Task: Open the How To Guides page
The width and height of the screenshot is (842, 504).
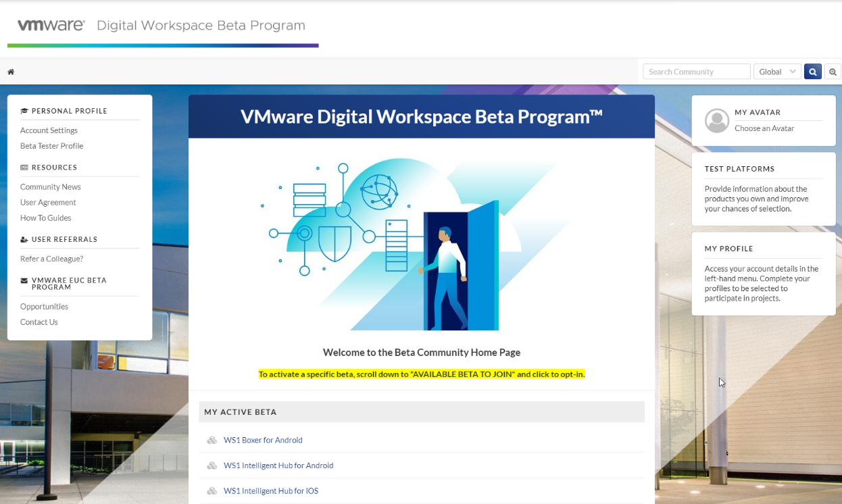Action: (x=45, y=218)
